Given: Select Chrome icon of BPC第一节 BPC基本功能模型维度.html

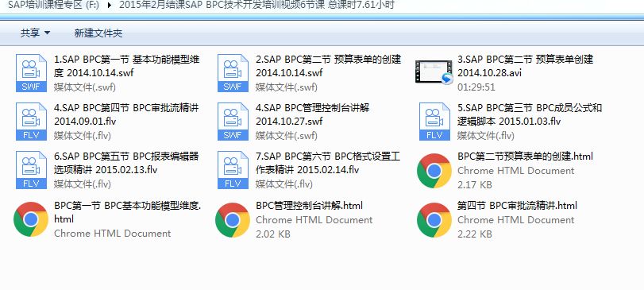Looking at the screenshot, I should click(x=31, y=219).
